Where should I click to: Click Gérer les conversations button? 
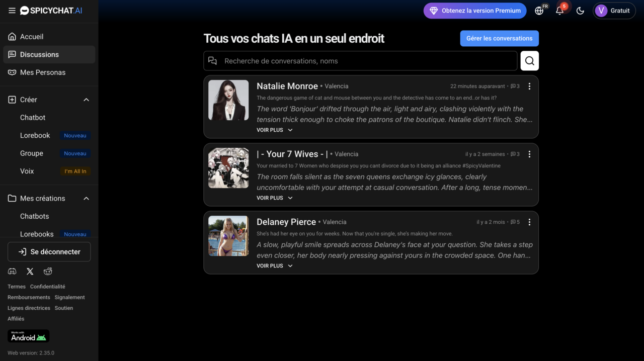pos(499,38)
